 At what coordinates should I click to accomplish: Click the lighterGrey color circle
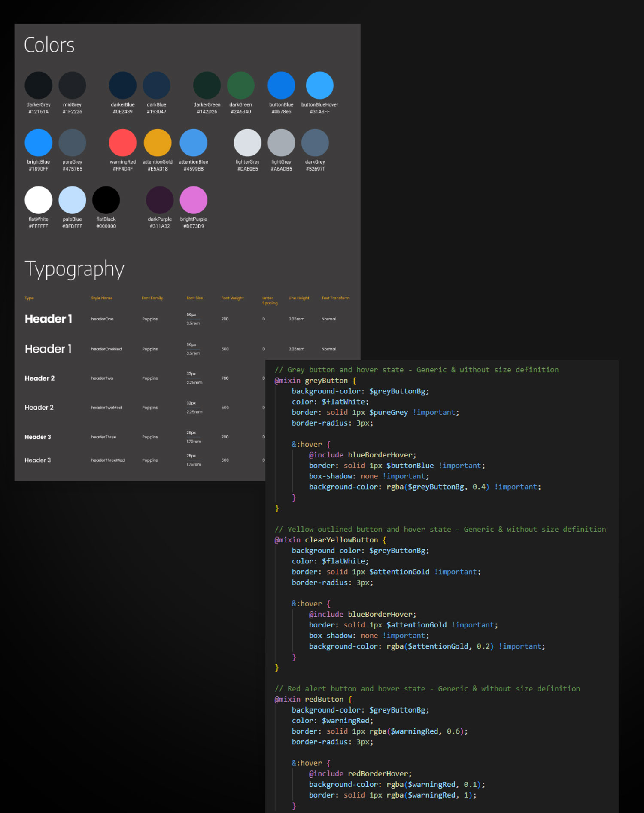tap(247, 143)
